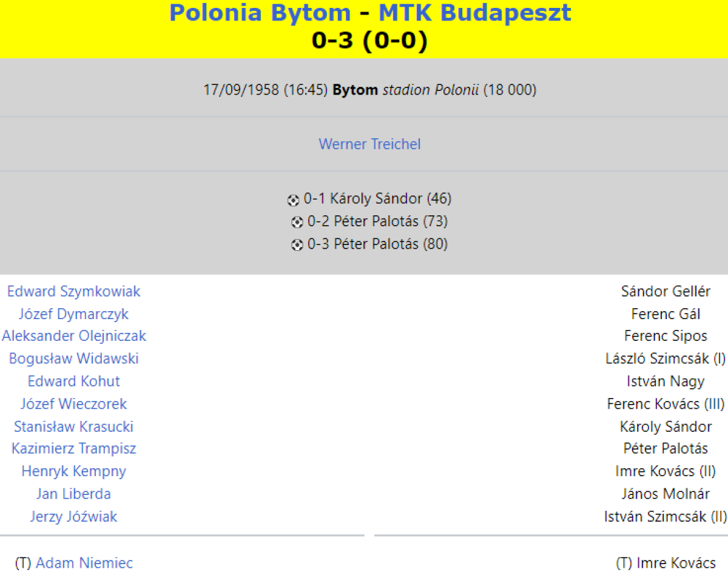Image resolution: width=728 pixels, height=572 pixels.
Task: Open Józef Wieczorek player link
Action: 73,404
